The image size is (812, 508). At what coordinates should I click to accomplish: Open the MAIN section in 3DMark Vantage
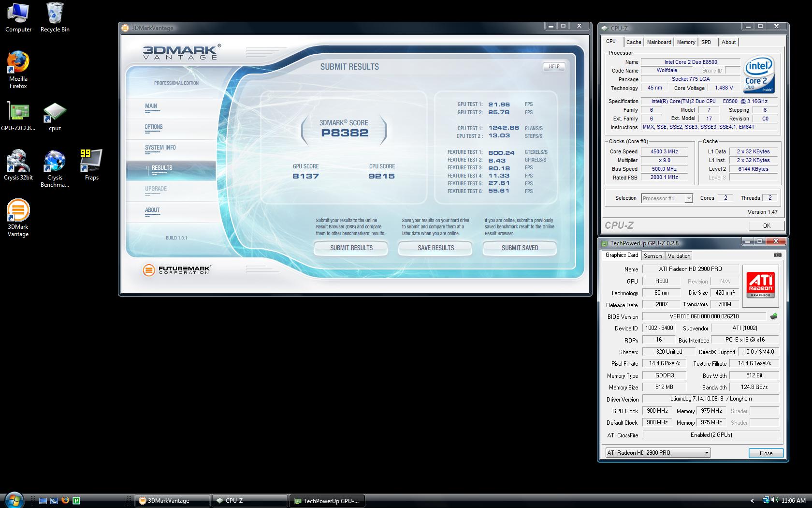coord(171,108)
